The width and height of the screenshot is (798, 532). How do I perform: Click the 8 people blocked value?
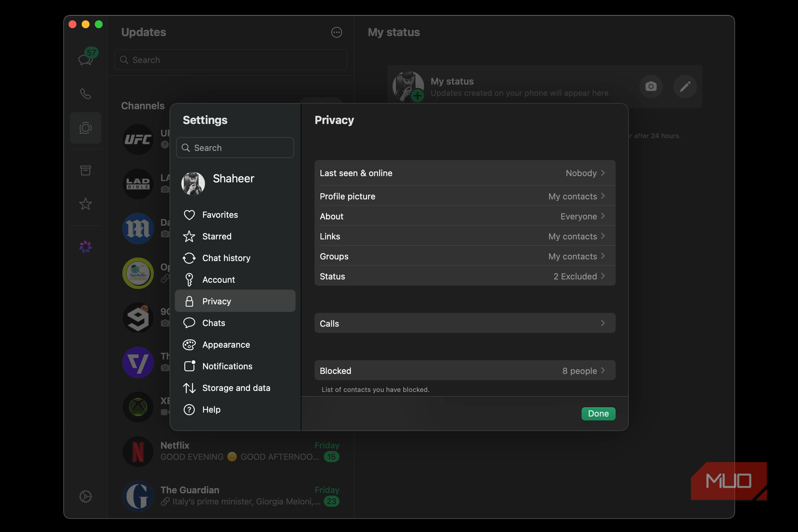pyautogui.click(x=579, y=371)
